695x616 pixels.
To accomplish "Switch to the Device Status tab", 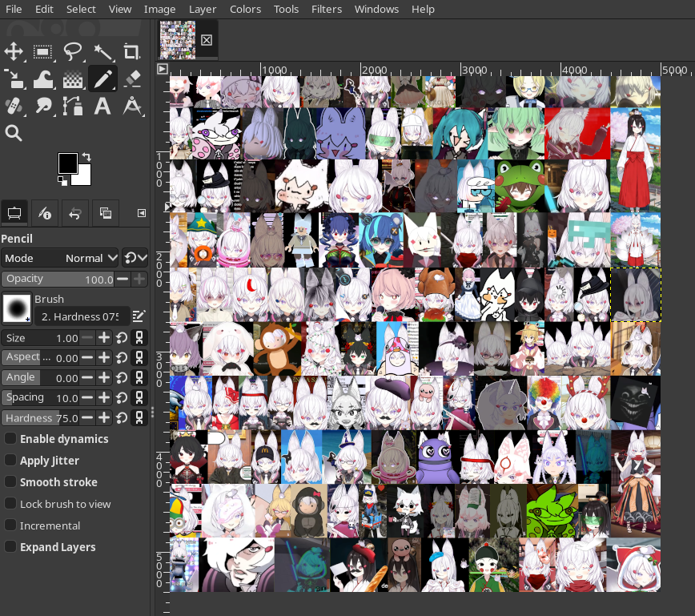I will point(44,213).
